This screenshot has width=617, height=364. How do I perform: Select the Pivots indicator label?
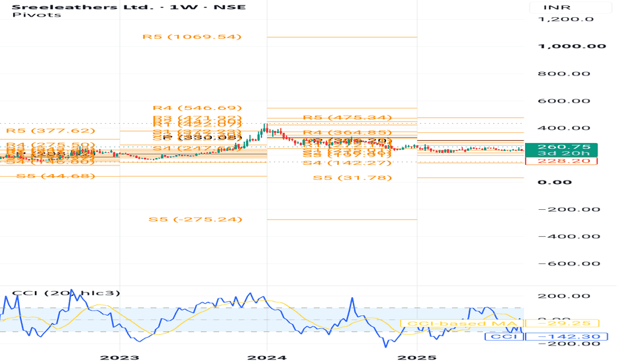tap(36, 15)
